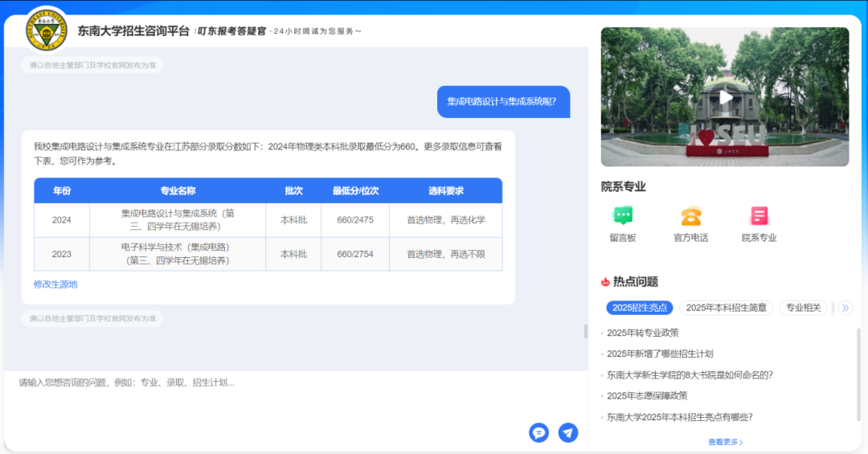This screenshot has width=868, height=454.
Task: Click the user message bubble 集成电路设计与集成系统呢?
Action: 503,101
